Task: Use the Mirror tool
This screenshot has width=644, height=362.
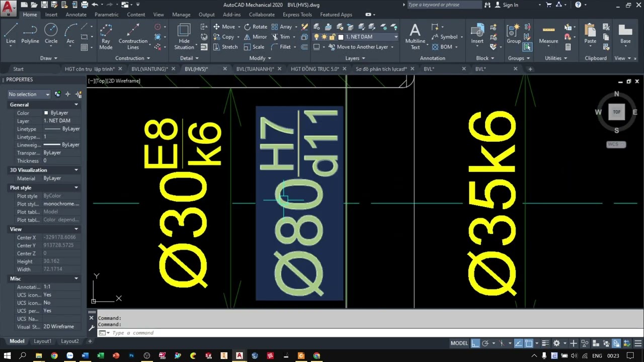Action: pos(256,37)
